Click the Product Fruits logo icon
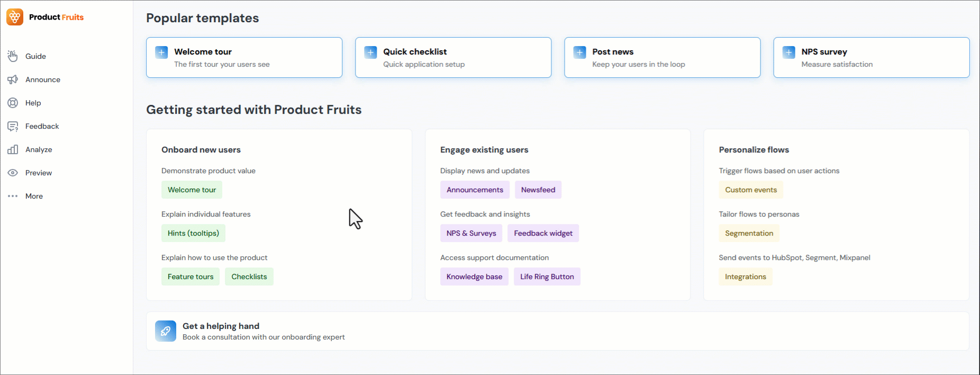This screenshot has height=375, width=980. point(14,16)
